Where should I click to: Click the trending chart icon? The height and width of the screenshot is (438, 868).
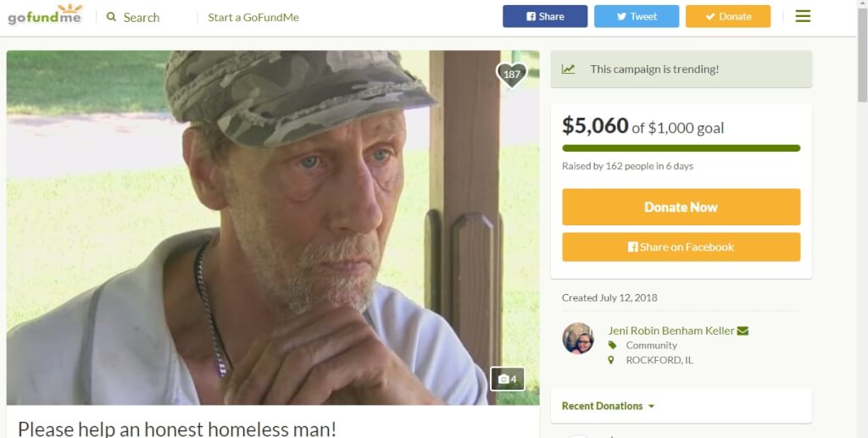568,69
